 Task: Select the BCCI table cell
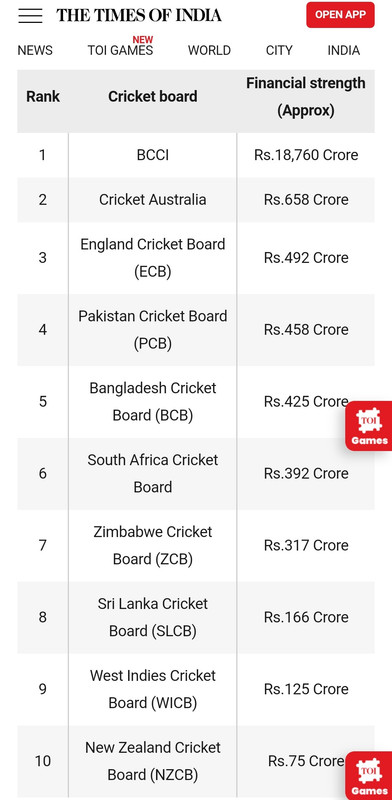pyautogui.click(x=153, y=155)
